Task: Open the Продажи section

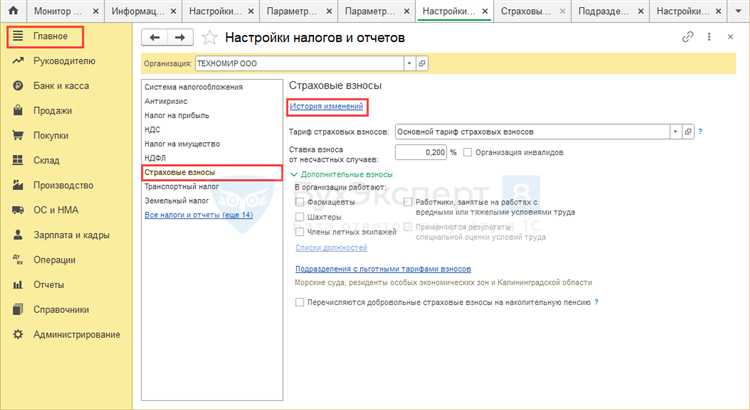Action: click(x=53, y=111)
